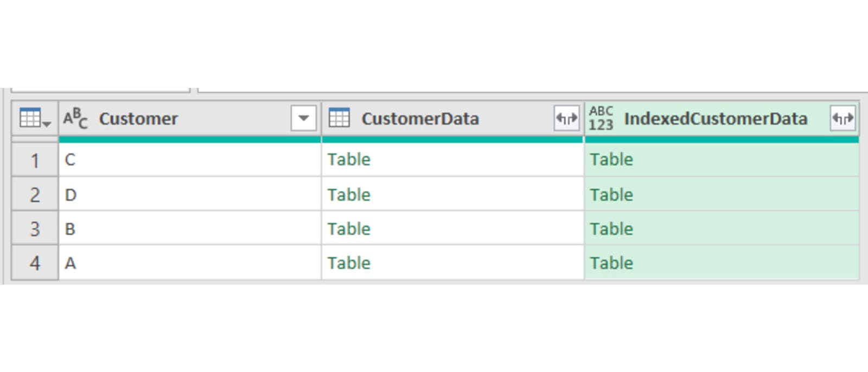Click the Customer column text type icon
868x372 pixels.
coord(75,118)
